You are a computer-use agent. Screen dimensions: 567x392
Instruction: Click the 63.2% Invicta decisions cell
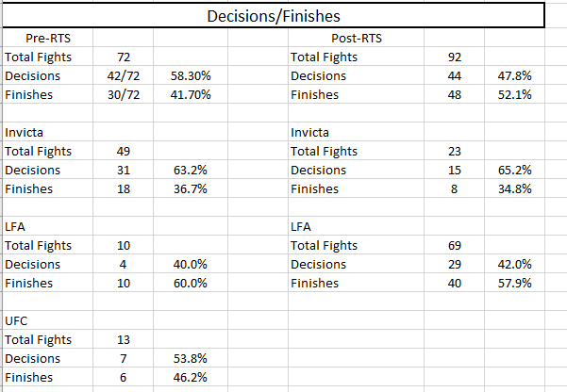point(190,170)
